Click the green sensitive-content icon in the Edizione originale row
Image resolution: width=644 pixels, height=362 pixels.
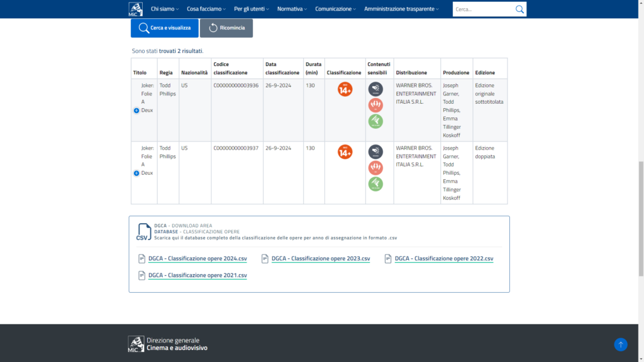(375, 121)
